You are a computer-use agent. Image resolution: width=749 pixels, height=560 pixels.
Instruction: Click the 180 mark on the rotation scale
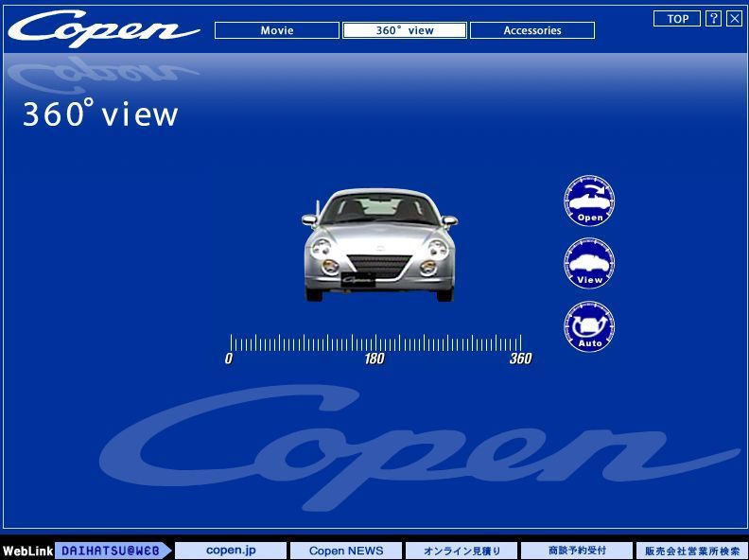pos(374,359)
